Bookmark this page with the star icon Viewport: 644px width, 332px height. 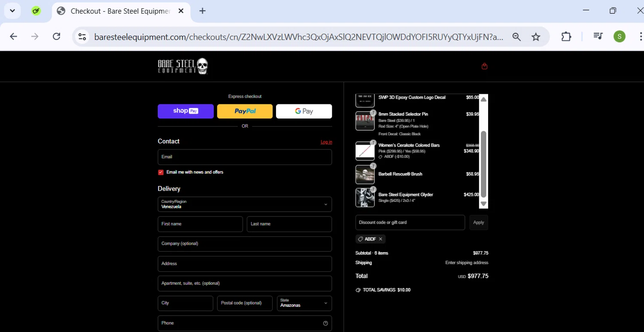(536, 37)
